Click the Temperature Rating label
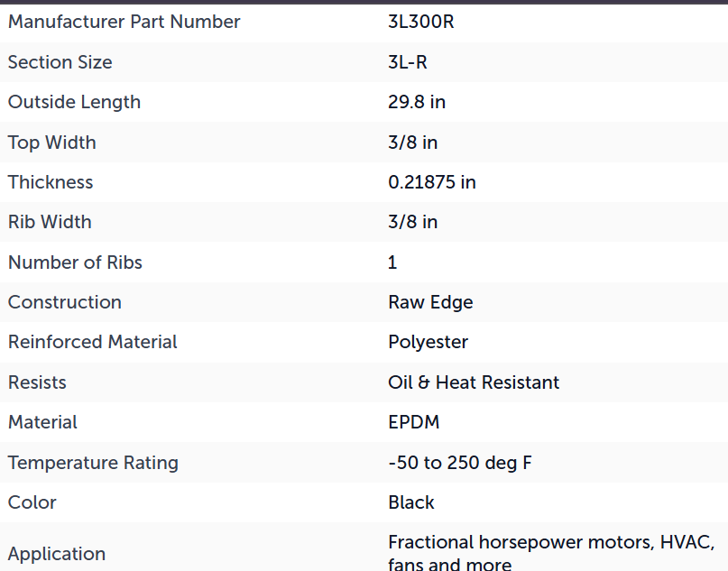Screen dimensions: 728x571 [x=93, y=463]
